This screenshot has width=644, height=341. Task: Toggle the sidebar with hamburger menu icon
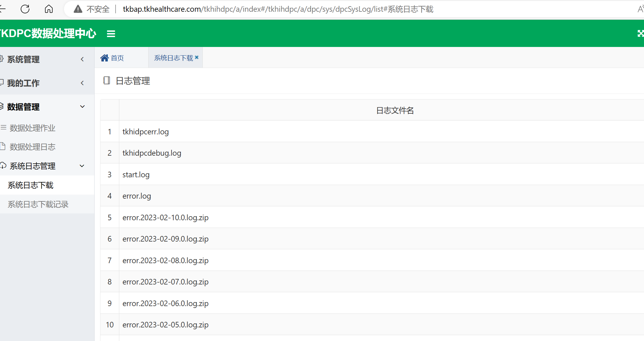click(x=111, y=34)
